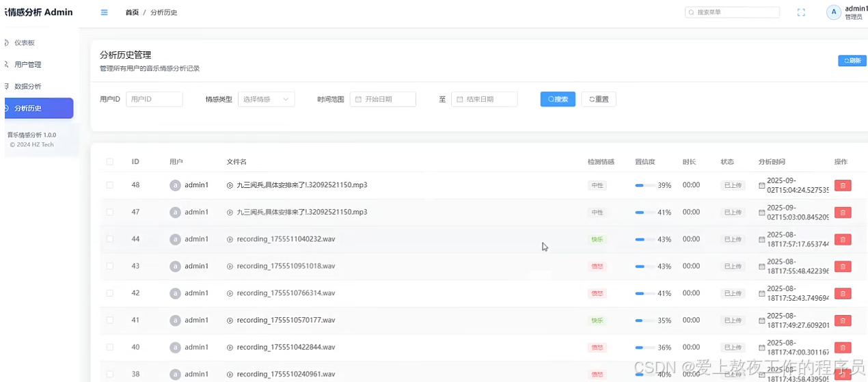This screenshot has width=868, height=382.
Task: Click the 35% confidence bar
Action: pos(645,320)
